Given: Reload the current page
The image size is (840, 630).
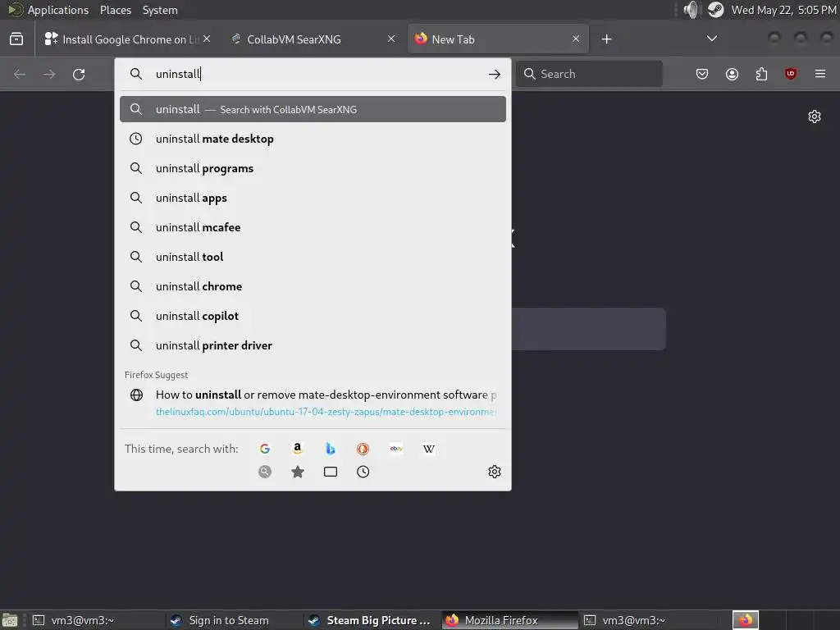Looking at the screenshot, I should (x=79, y=75).
